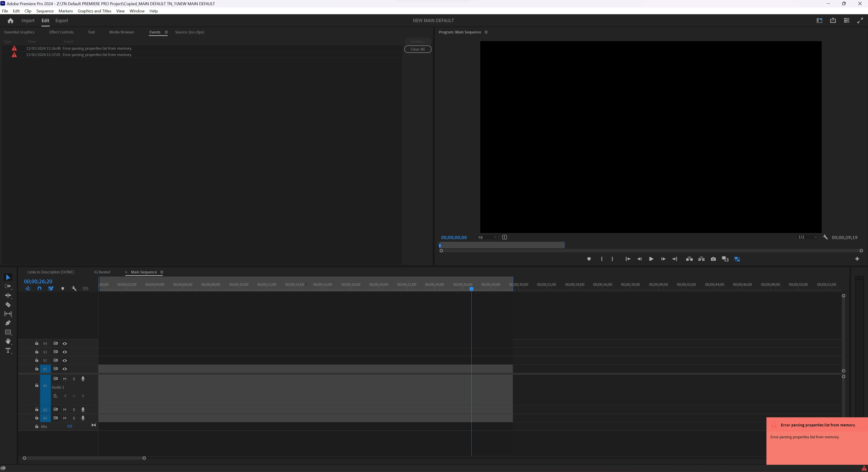868x472 pixels.
Task: Click the timeline horizontal zoom scrollbar
Action: point(84,458)
